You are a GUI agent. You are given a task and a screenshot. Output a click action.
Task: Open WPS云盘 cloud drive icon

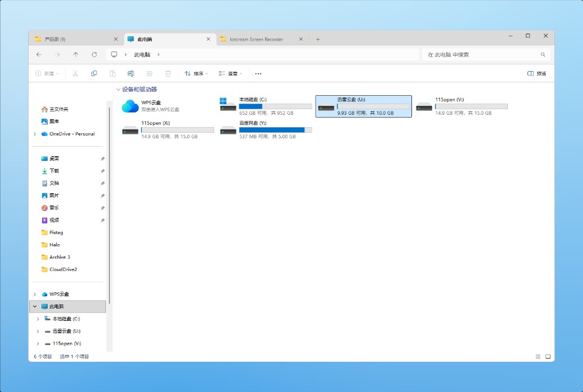point(130,106)
